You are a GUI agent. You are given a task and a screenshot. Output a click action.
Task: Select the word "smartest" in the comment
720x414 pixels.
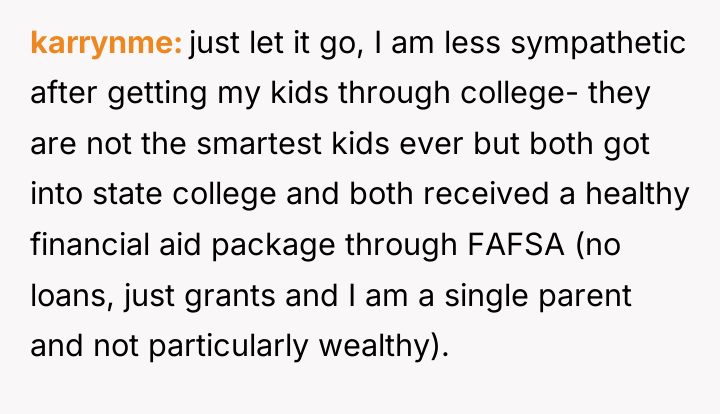click(x=259, y=144)
